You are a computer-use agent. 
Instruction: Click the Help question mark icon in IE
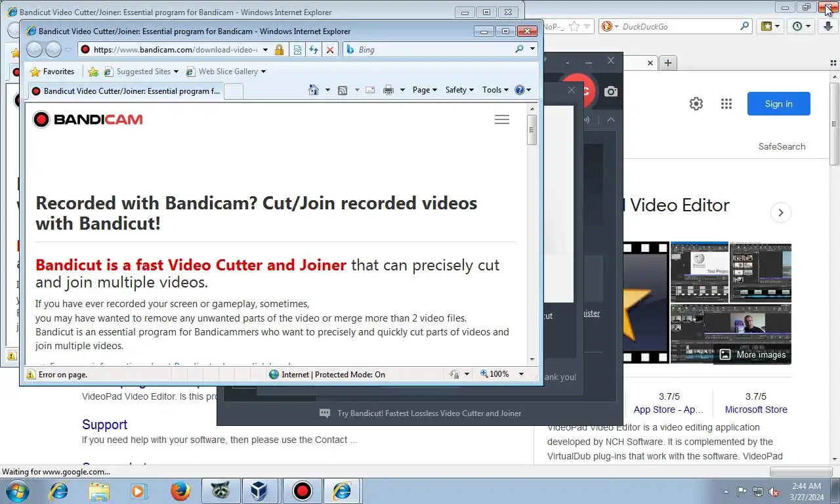point(520,90)
